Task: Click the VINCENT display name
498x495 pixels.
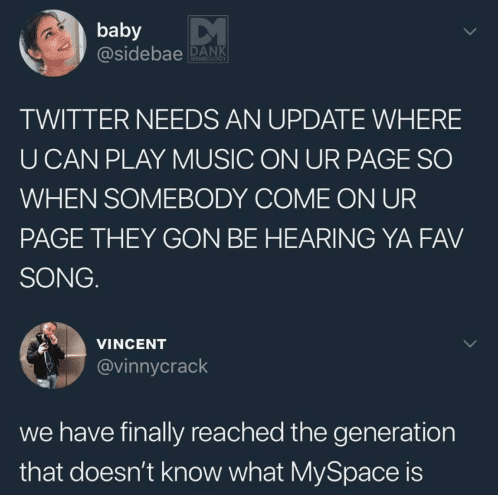Action: click(131, 344)
